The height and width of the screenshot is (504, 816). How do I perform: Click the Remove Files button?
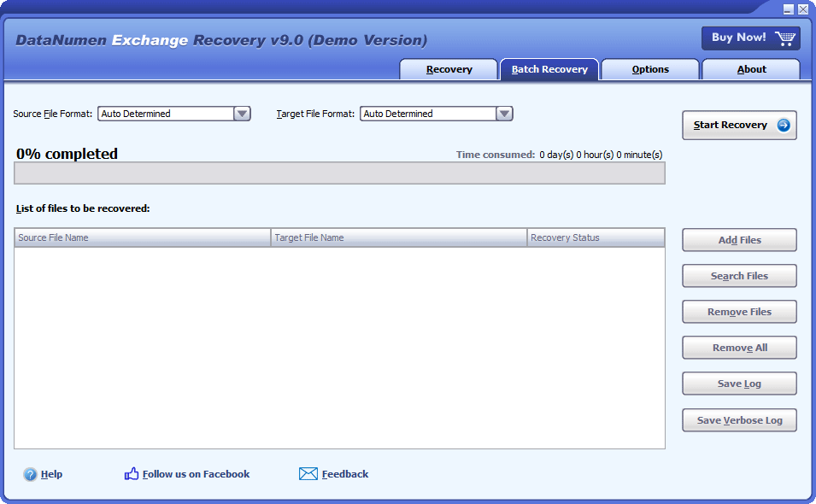[739, 312]
